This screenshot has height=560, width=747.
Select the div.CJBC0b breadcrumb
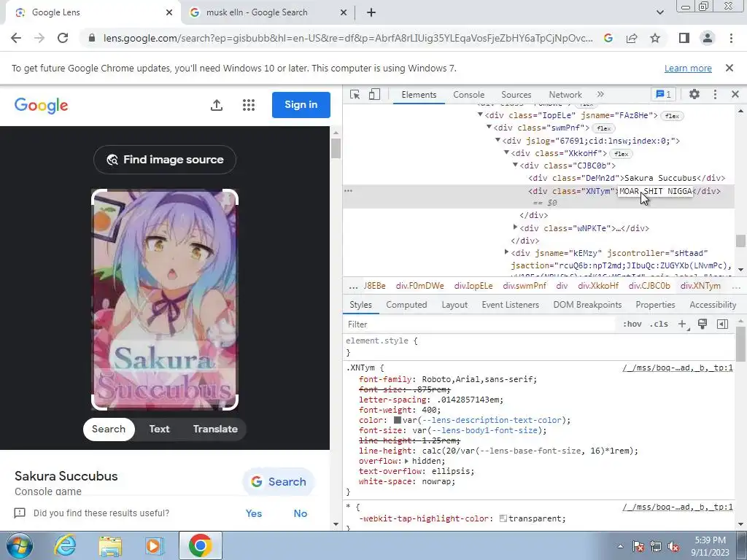coord(649,286)
